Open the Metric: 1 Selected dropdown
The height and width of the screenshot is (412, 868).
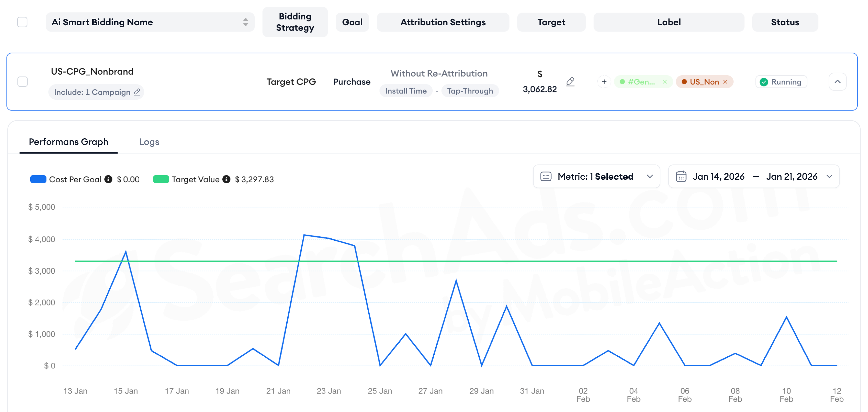tap(596, 176)
